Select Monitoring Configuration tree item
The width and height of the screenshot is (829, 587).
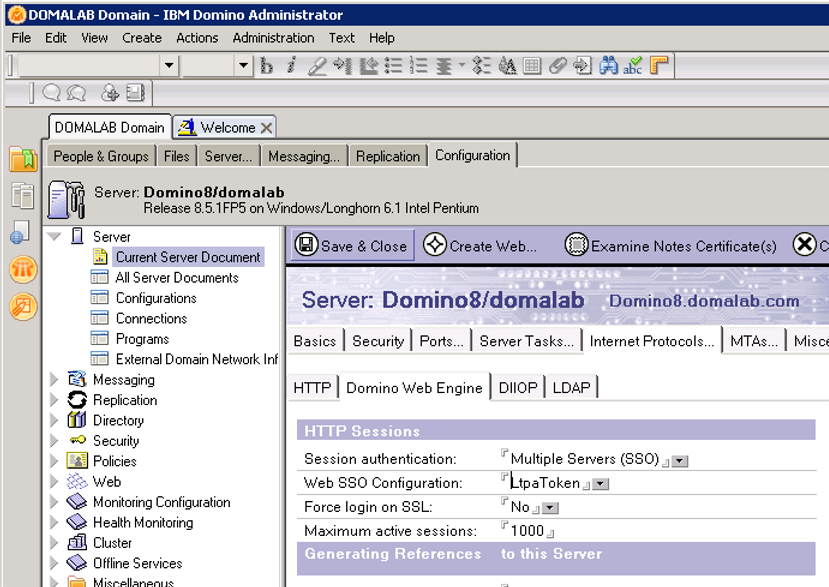pyautogui.click(x=162, y=502)
